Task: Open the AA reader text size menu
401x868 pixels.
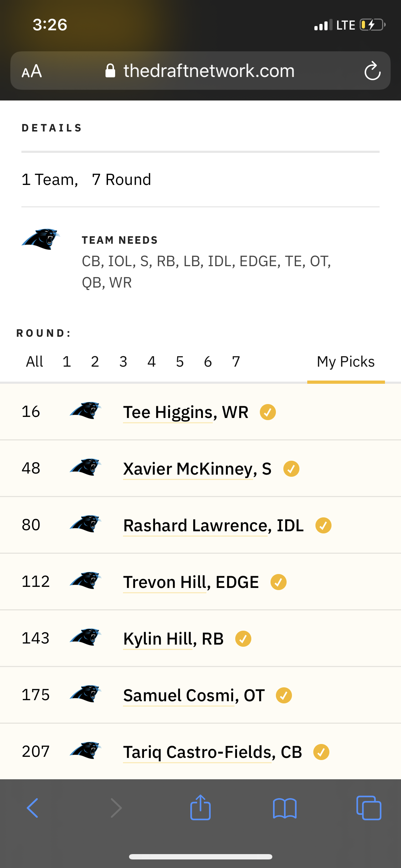Action: 32,71
